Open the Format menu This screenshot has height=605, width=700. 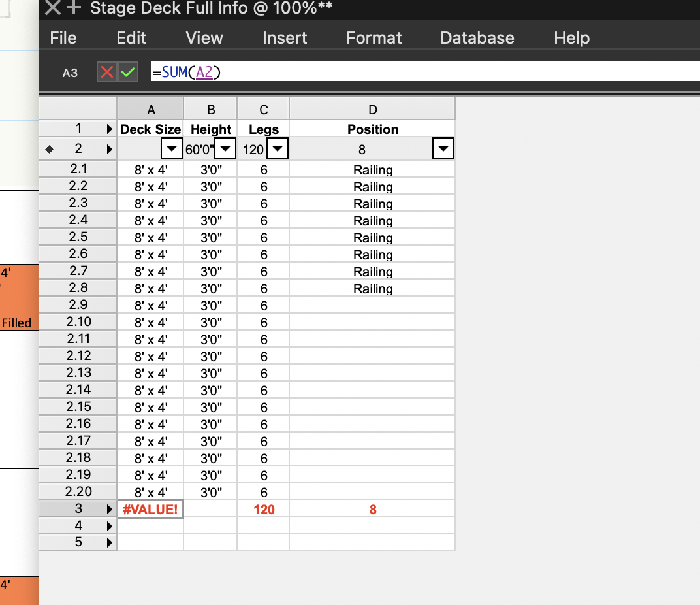coord(374,38)
